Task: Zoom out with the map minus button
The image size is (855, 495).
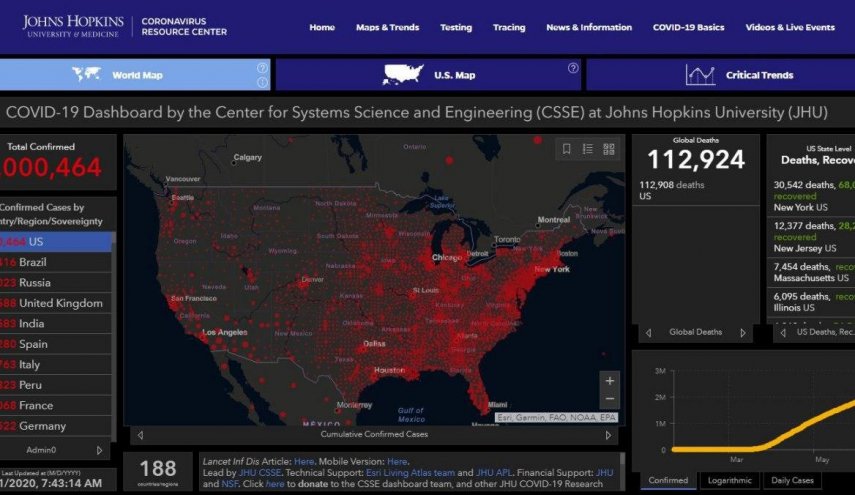Action: click(610, 399)
